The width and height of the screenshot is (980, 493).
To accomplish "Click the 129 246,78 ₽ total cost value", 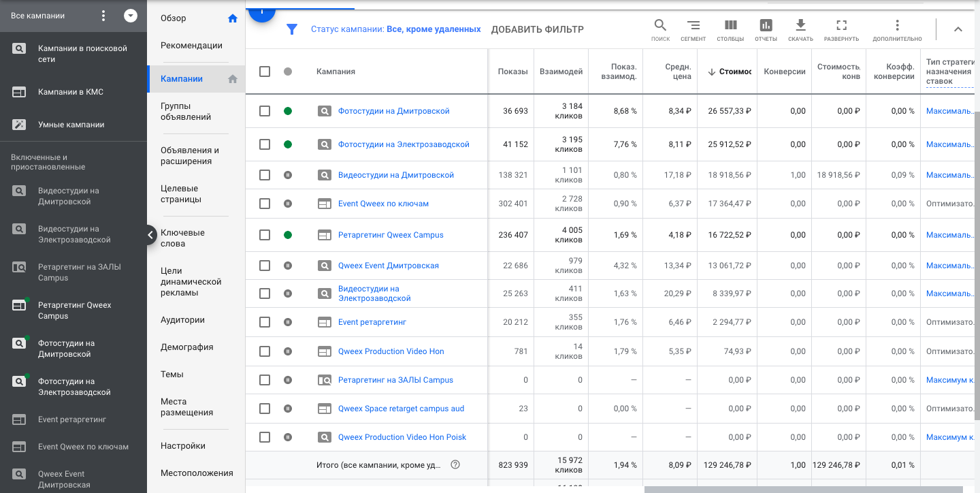I will 728,465.
